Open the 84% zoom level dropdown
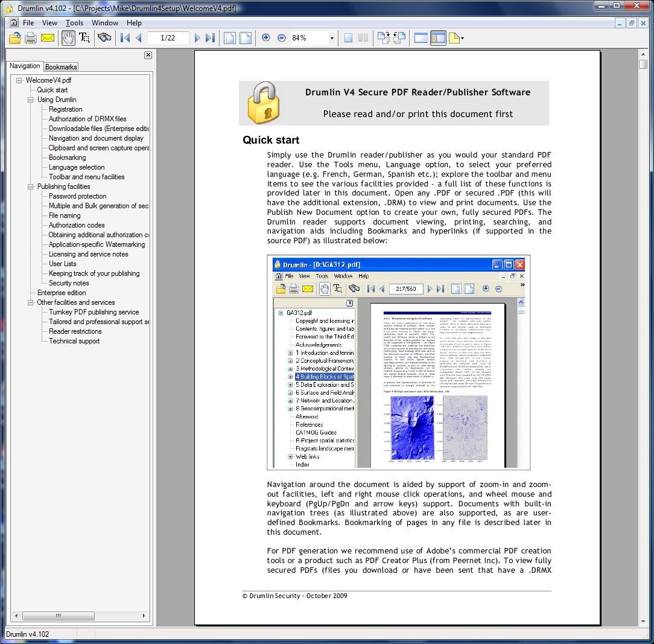This screenshot has height=644, width=654. coord(332,38)
